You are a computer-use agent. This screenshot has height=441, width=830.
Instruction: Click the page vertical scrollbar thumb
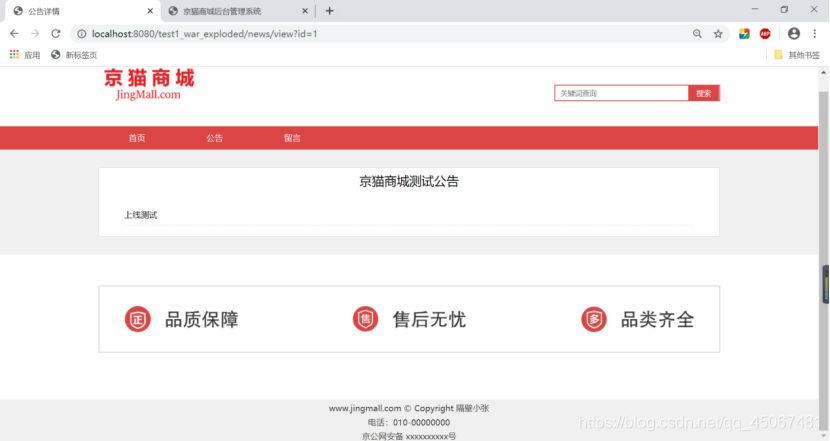(x=824, y=259)
